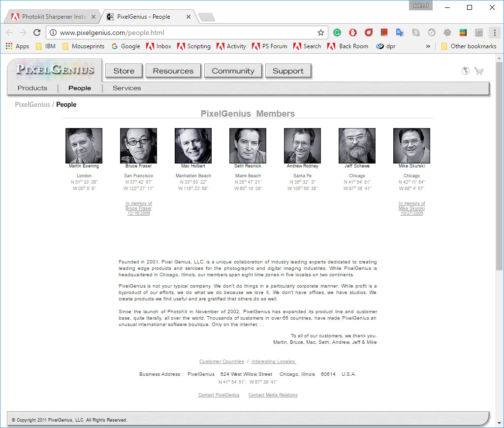Screen dimensions: 504x428
Task: Click Mac Holbert's portrait
Action: click(x=193, y=146)
